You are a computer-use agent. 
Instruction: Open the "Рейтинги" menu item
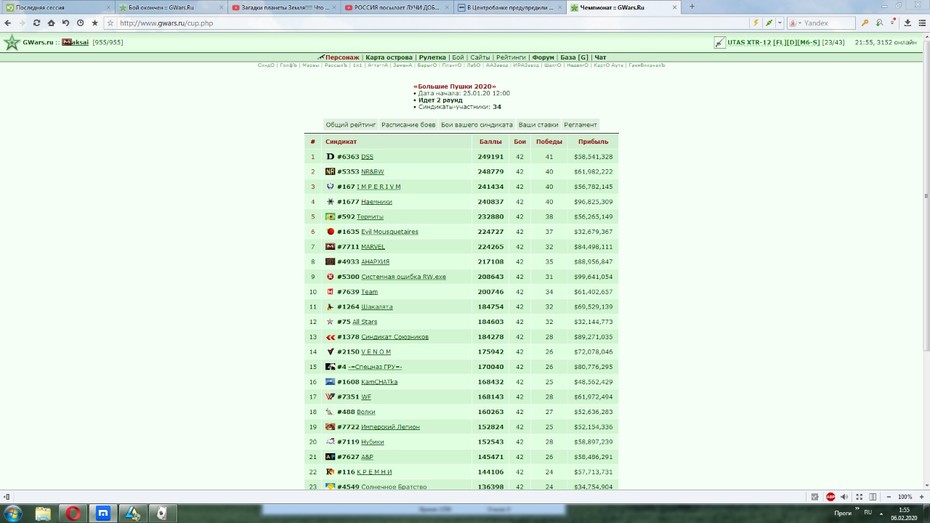tap(511, 58)
